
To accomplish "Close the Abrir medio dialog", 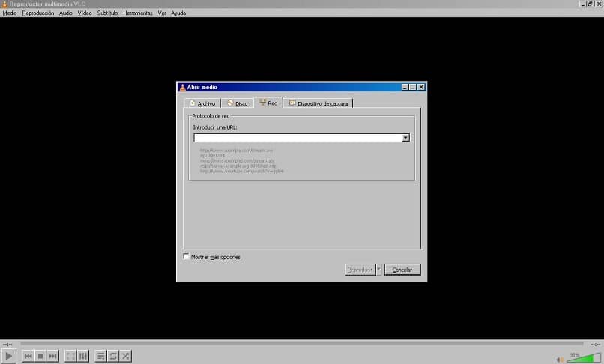I will [x=421, y=87].
